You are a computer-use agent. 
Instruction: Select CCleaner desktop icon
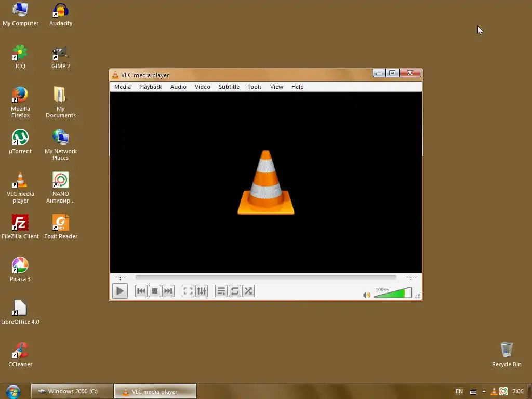pyautogui.click(x=20, y=355)
